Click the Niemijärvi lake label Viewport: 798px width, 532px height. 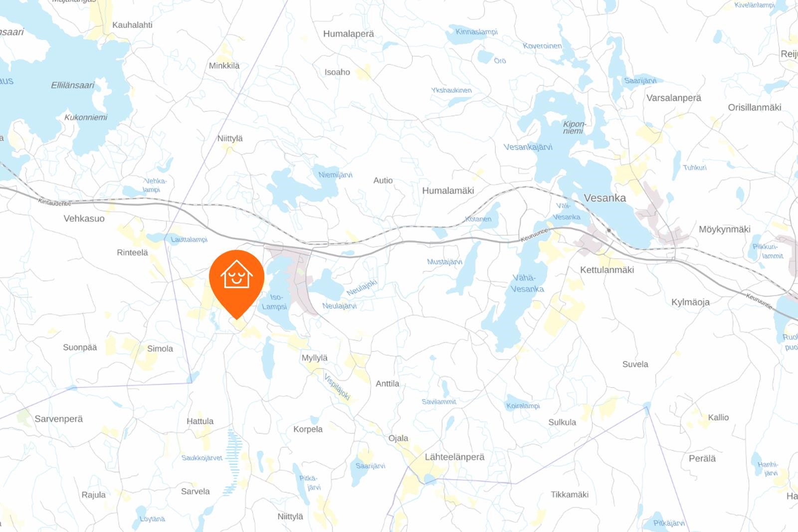tap(335, 175)
